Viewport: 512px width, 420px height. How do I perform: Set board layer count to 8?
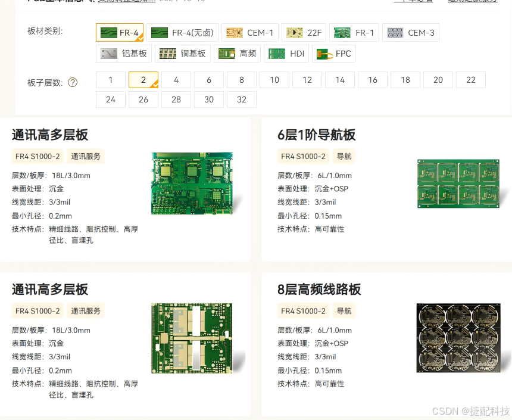(x=242, y=80)
